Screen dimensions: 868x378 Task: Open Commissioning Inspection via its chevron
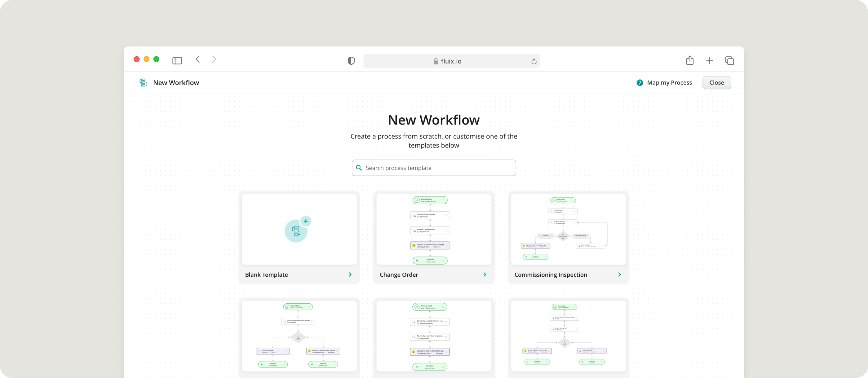coord(619,275)
